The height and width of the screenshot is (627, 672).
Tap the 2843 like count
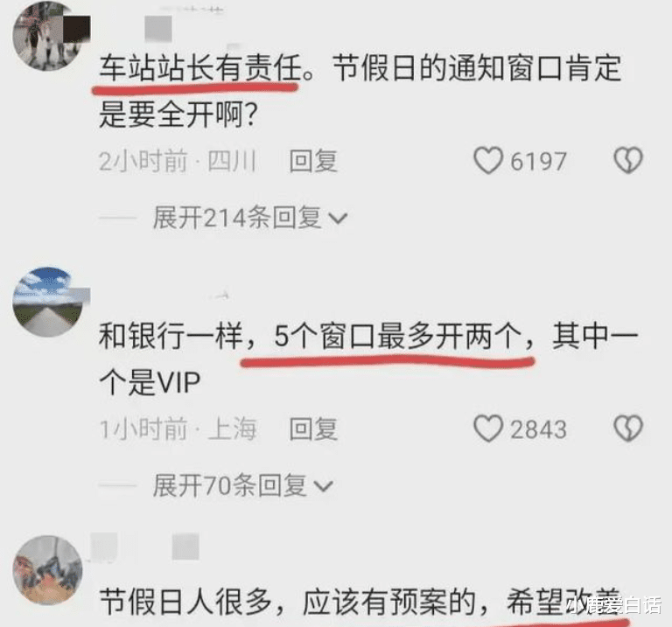pyautogui.click(x=538, y=429)
